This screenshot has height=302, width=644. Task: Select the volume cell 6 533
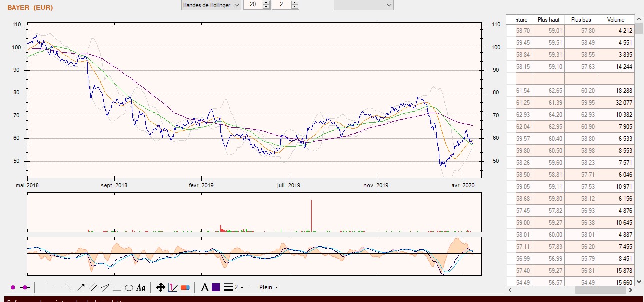616,138
